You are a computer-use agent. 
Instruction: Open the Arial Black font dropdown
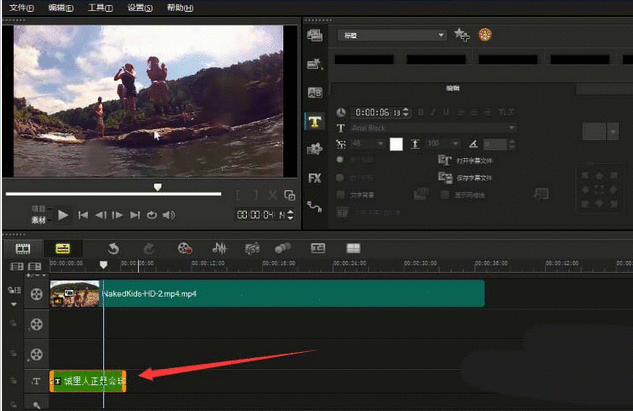pyautogui.click(x=512, y=128)
